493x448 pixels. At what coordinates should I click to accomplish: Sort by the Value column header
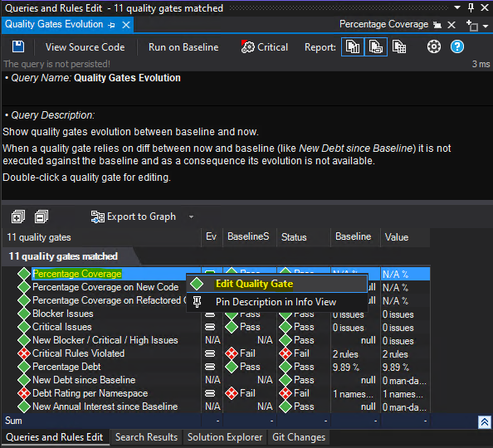click(405, 237)
